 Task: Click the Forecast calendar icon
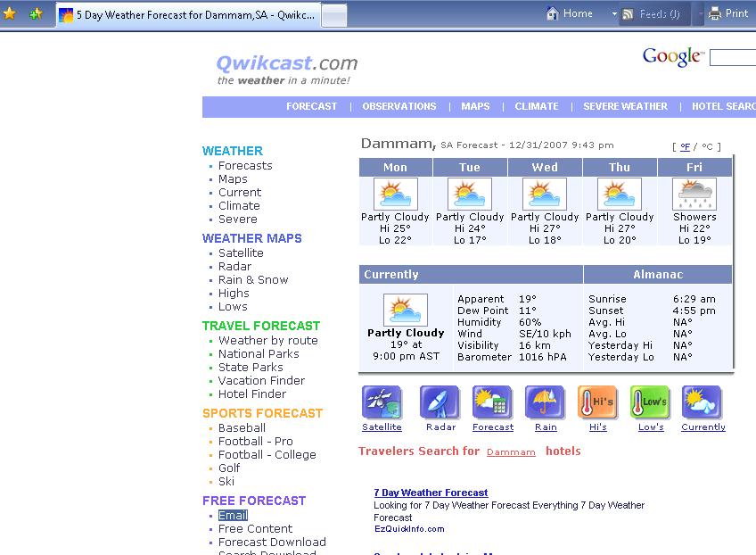click(x=492, y=403)
